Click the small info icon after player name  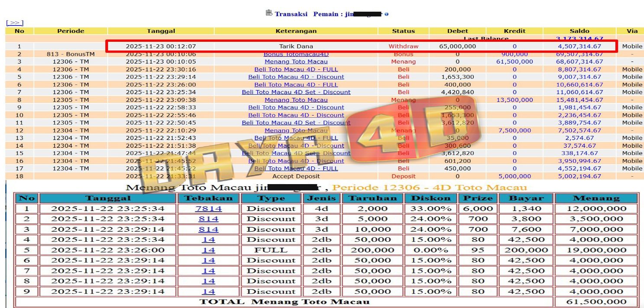386,14
